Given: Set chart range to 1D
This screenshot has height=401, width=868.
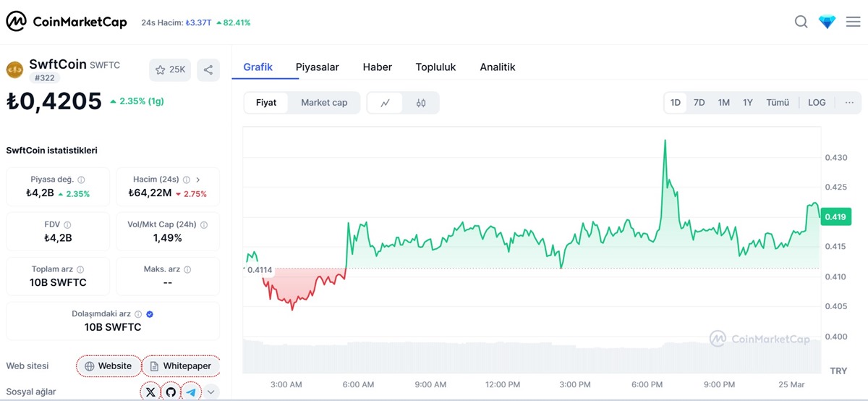Looking at the screenshot, I should point(676,103).
